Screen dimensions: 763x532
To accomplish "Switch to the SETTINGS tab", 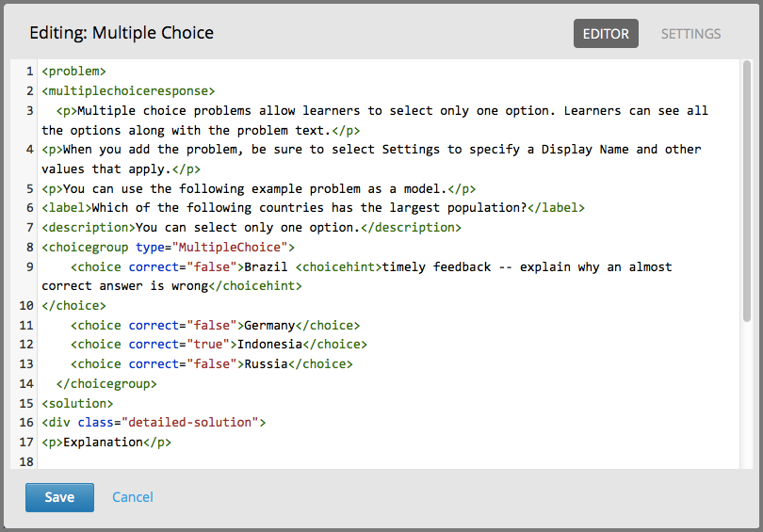I will [690, 34].
